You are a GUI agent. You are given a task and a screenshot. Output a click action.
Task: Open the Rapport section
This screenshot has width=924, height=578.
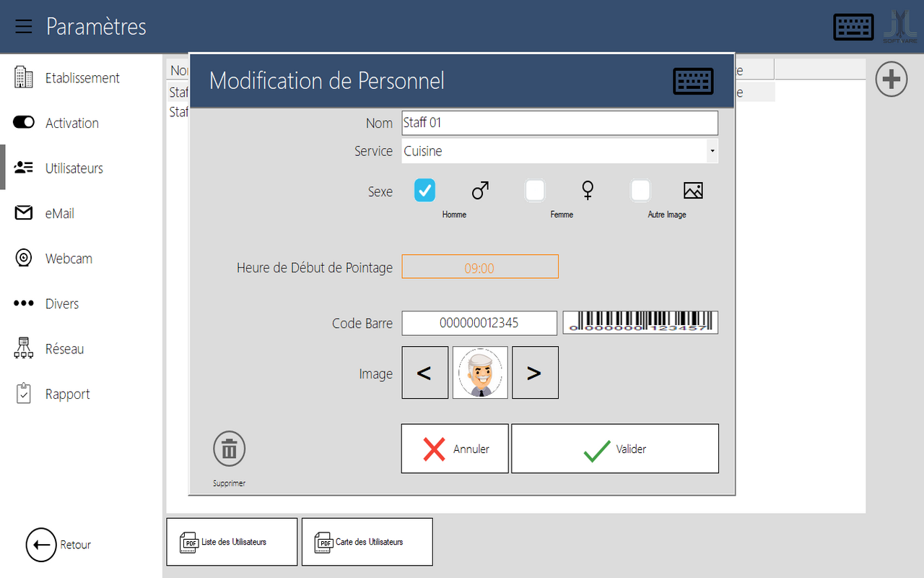[x=81, y=394]
